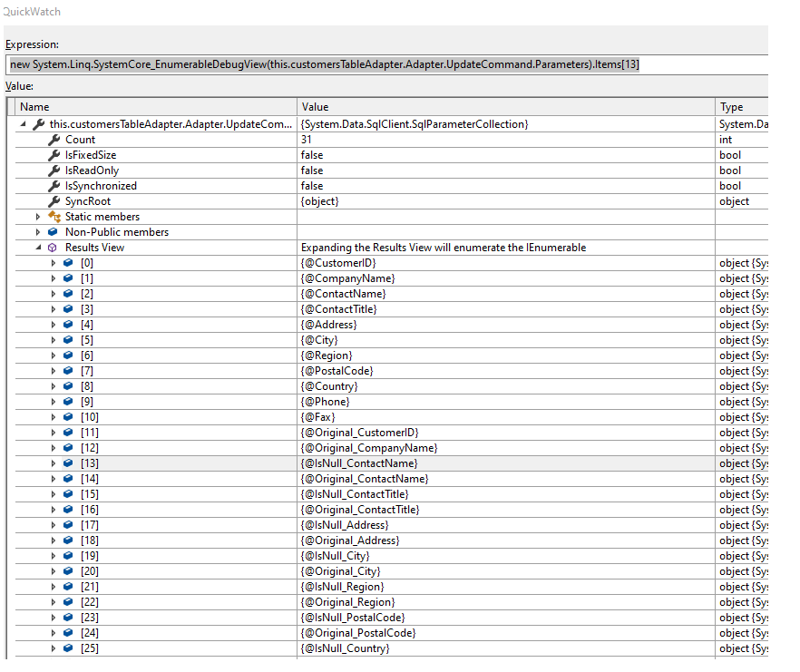This screenshot has height=672, width=800.
Task: Click the Static members icon
Action: pos(54,217)
